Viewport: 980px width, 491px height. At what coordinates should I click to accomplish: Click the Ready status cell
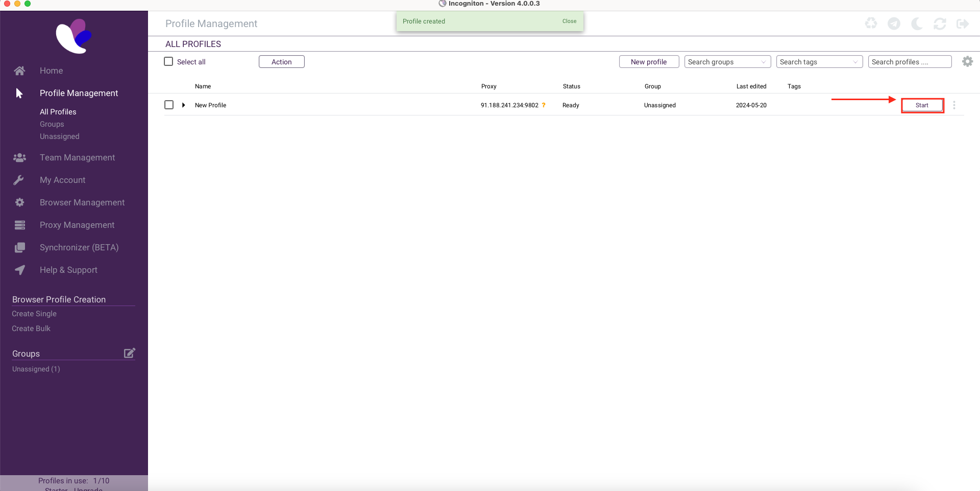571,105
